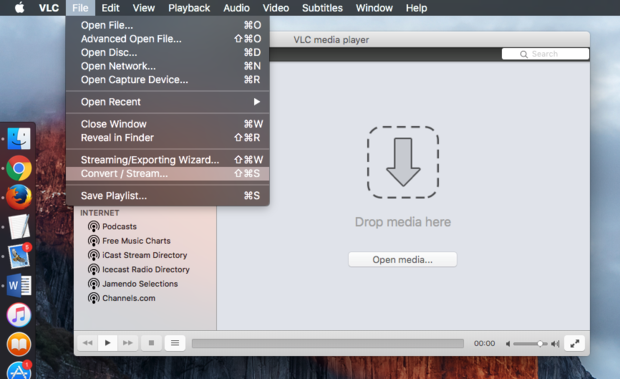Image resolution: width=620 pixels, height=379 pixels.
Task: Select Convert / Stream... menu item
Action: 168,173
